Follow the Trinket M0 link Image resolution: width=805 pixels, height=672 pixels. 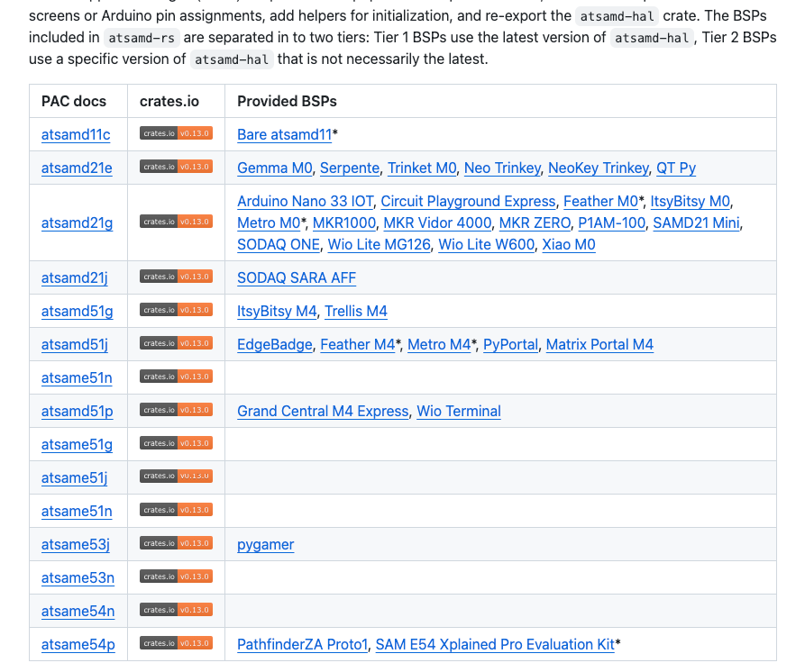pyautogui.click(x=422, y=168)
